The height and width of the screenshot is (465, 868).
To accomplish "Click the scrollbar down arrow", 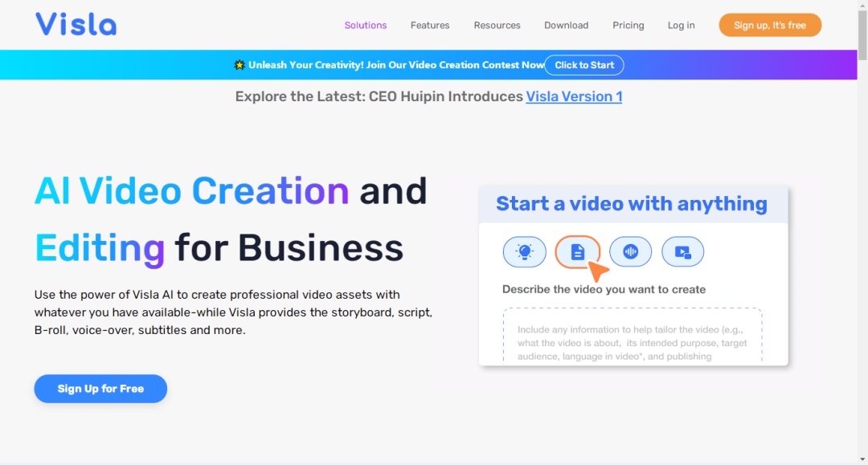I will (862, 459).
